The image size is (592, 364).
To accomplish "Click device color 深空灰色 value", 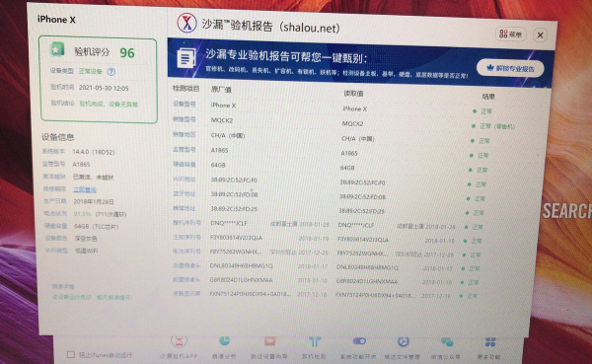I will [x=85, y=239].
